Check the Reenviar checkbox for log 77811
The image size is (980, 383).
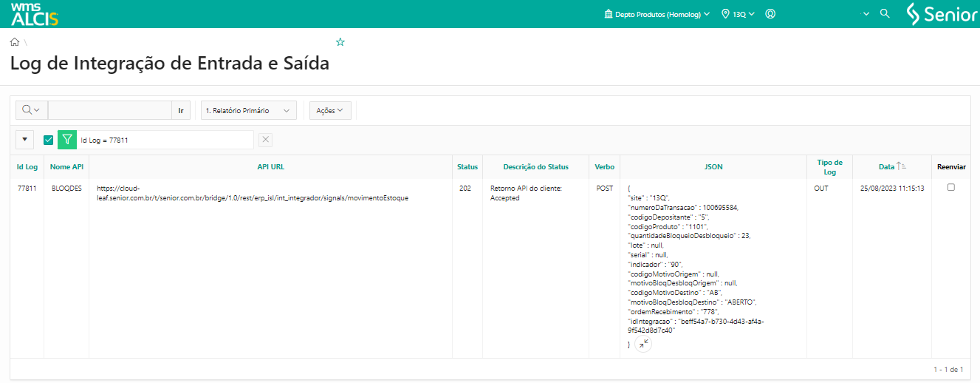[950, 188]
